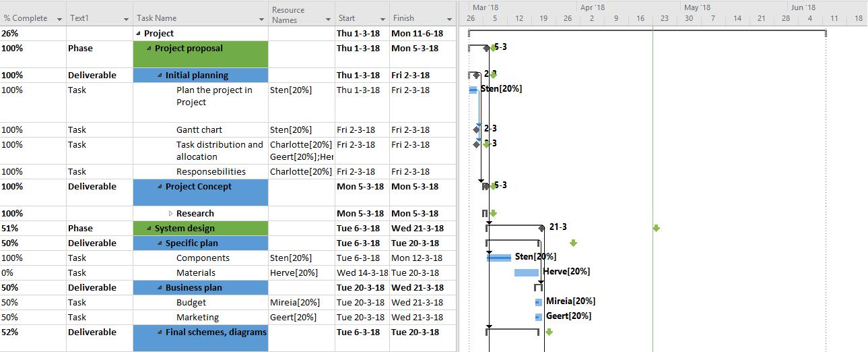Collapse the System design phase

click(149, 229)
